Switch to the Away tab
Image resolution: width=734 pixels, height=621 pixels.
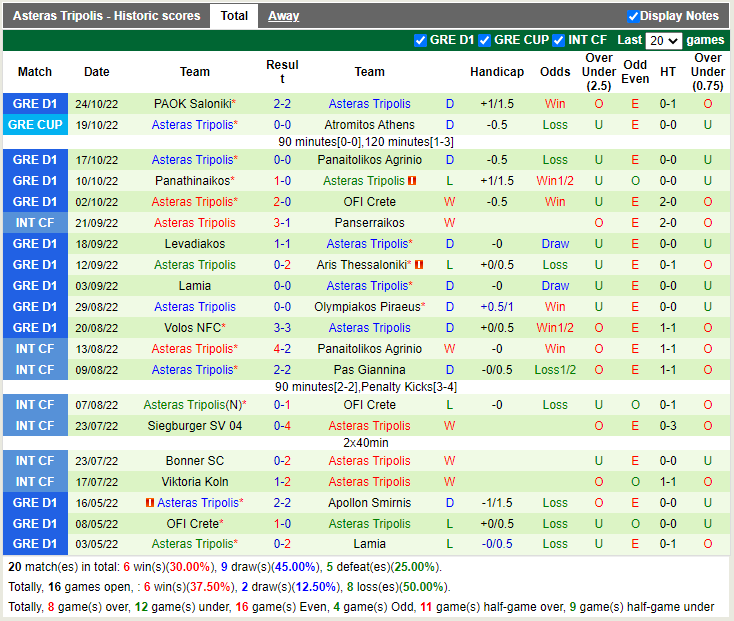tap(283, 16)
